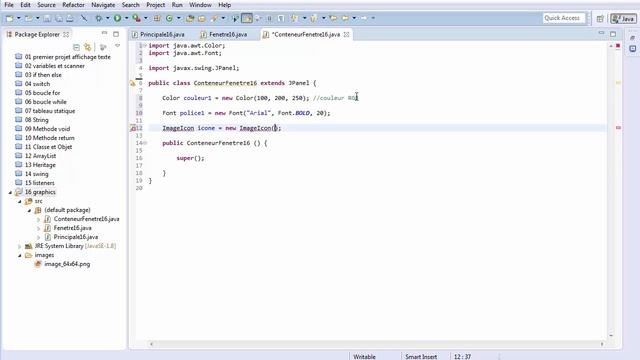640x360 pixels.
Task: Select 07 tableau statique project
Action: [50, 111]
